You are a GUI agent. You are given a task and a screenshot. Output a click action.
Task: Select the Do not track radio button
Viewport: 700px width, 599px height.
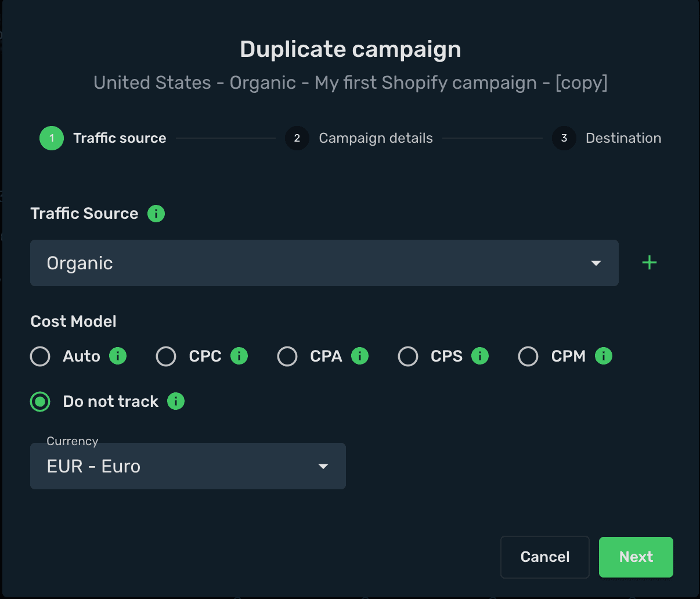tap(40, 402)
